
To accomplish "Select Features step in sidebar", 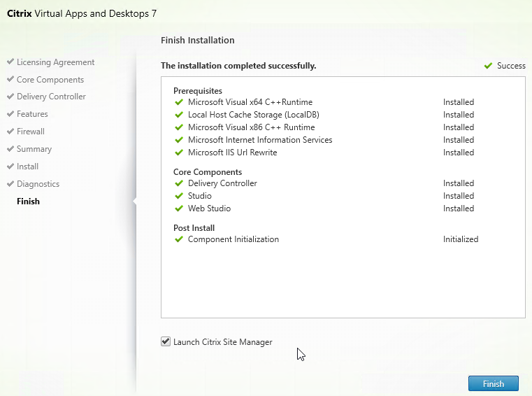I will pyautogui.click(x=32, y=114).
